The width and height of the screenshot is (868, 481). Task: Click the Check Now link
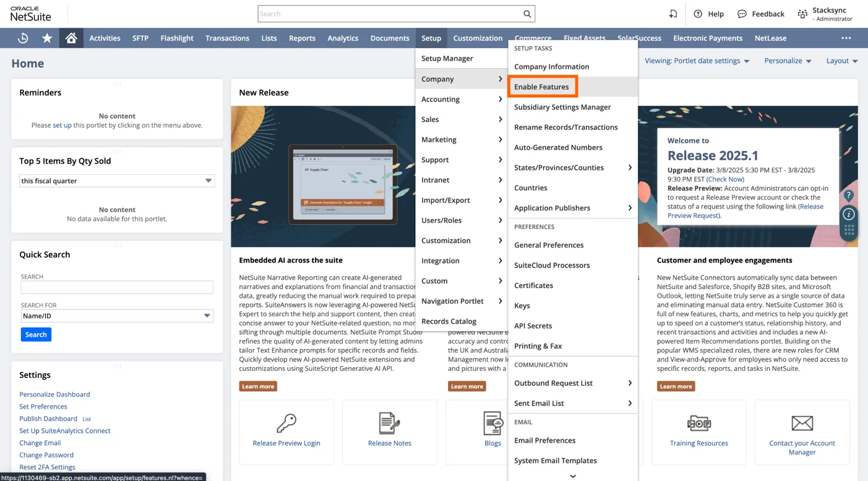click(x=725, y=179)
